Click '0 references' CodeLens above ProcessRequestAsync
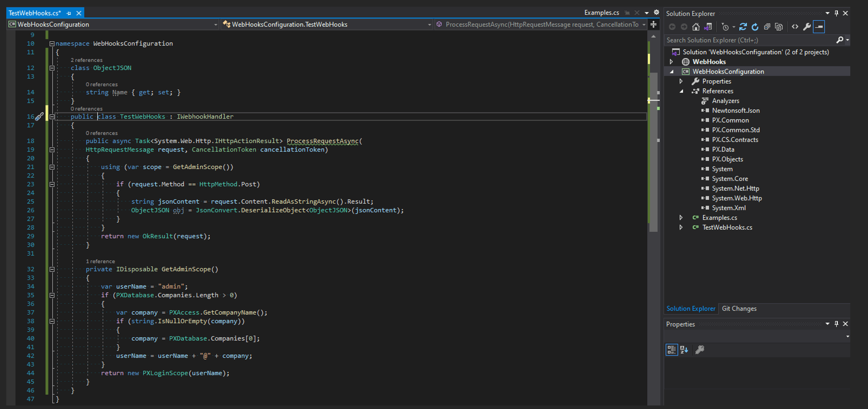The height and width of the screenshot is (409, 868). point(102,133)
